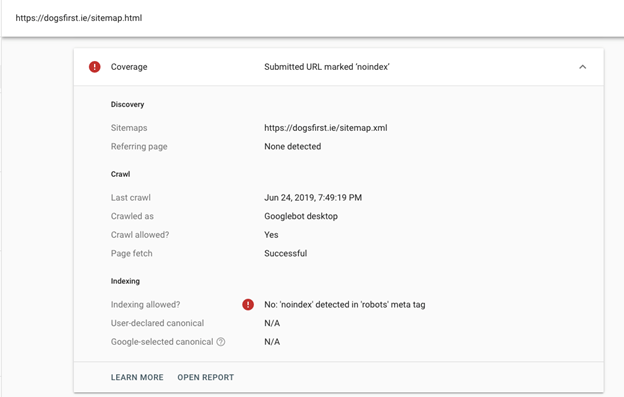The height and width of the screenshot is (397, 624).
Task: Click the red icon beside Indexing allowed
Action: [248, 305]
